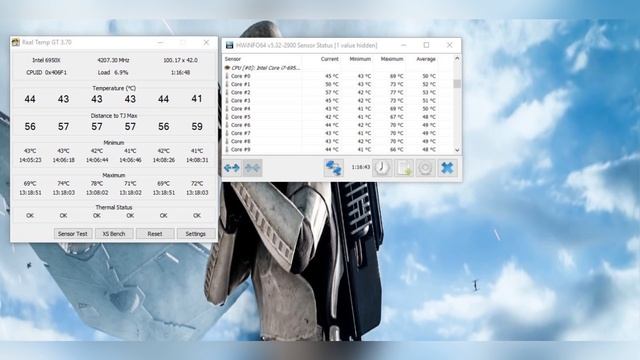The height and width of the screenshot is (360, 640).
Task: Open Settings in Real Temp
Action: [196, 234]
